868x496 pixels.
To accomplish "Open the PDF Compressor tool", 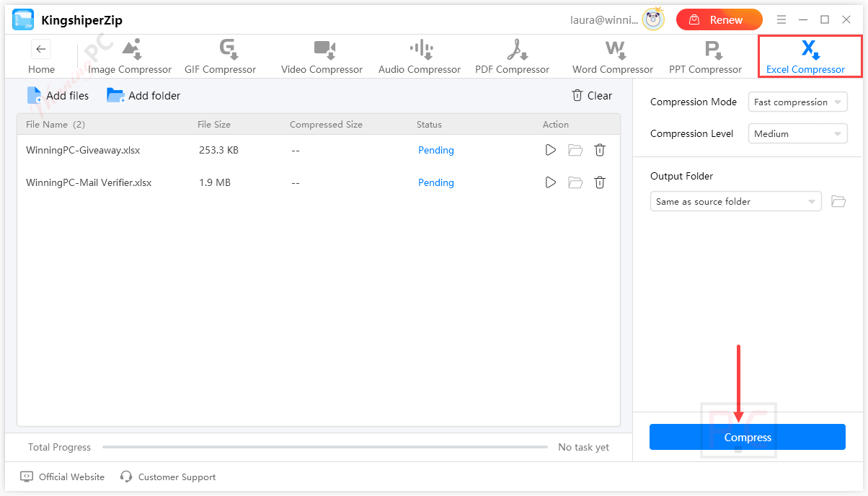I will (x=513, y=58).
